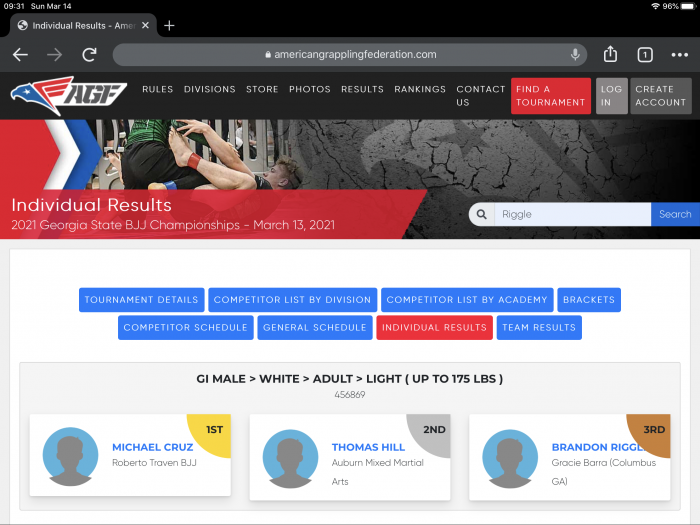The height and width of the screenshot is (525, 700).
Task: Open the browser three-dot menu
Action: click(x=680, y=55)
